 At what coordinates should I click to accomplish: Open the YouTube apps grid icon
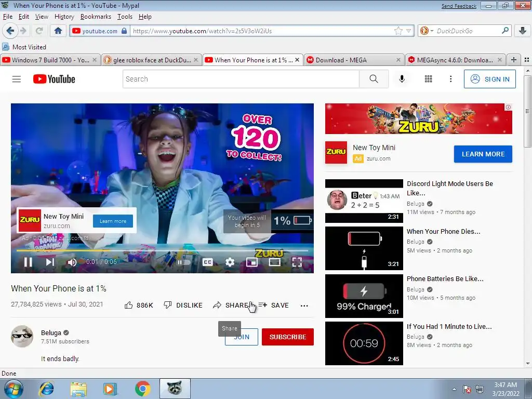(428, 79)
